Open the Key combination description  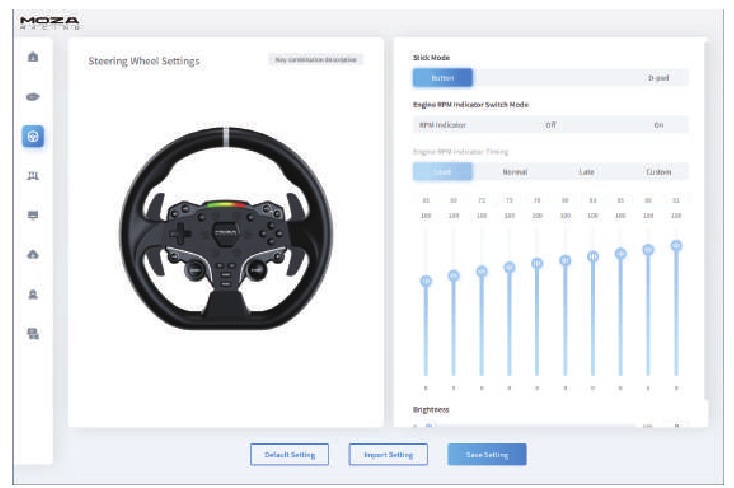[x=315, y=60]
